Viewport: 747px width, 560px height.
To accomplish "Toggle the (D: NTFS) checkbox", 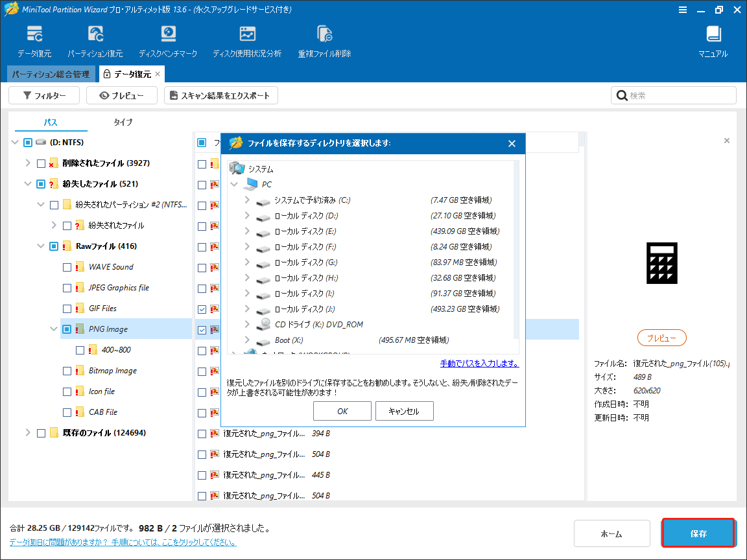I will [28, 143].
